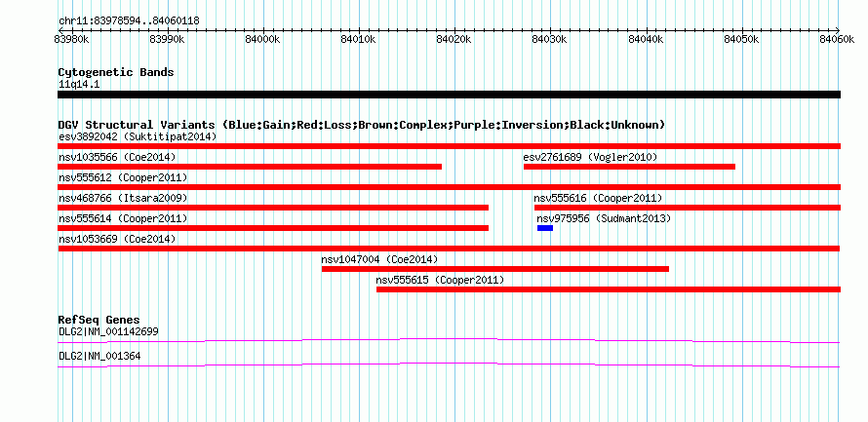Click the 83990k ruler tick label

[167, 39]
